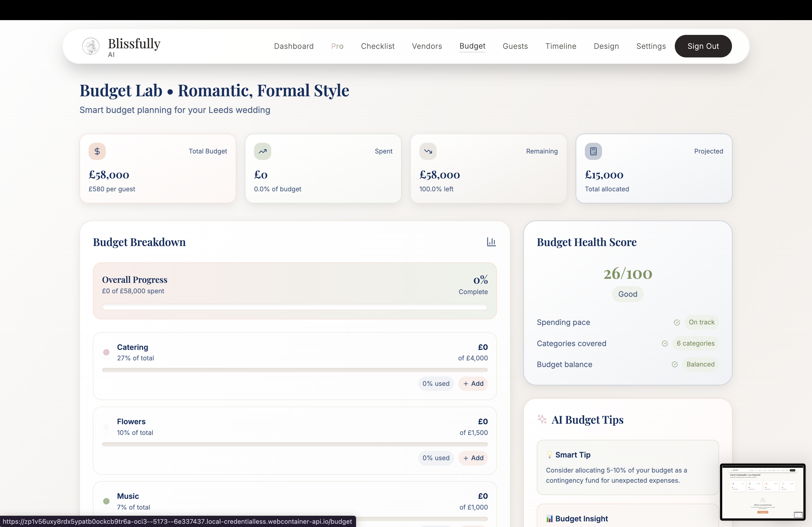Open the Dashboard nav item
The width and height of the screenshot is (812, 527).
tap(294, 46)
